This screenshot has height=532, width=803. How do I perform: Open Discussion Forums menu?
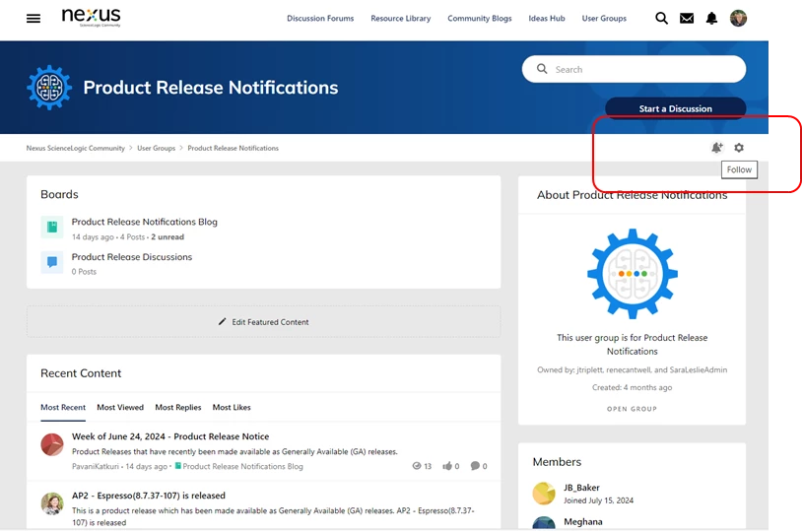point(320,19)
